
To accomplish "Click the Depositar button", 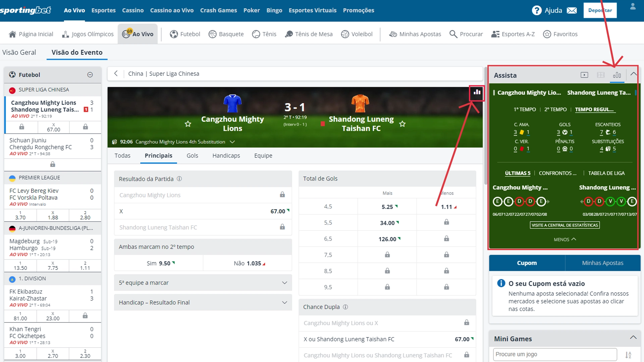I will coord(600,10).
